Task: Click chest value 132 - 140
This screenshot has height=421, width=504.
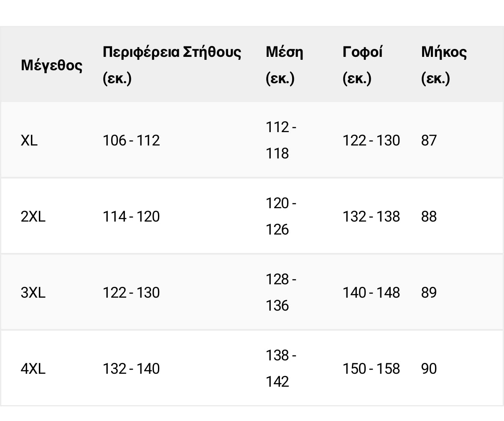Action: [x=131, y=369]
